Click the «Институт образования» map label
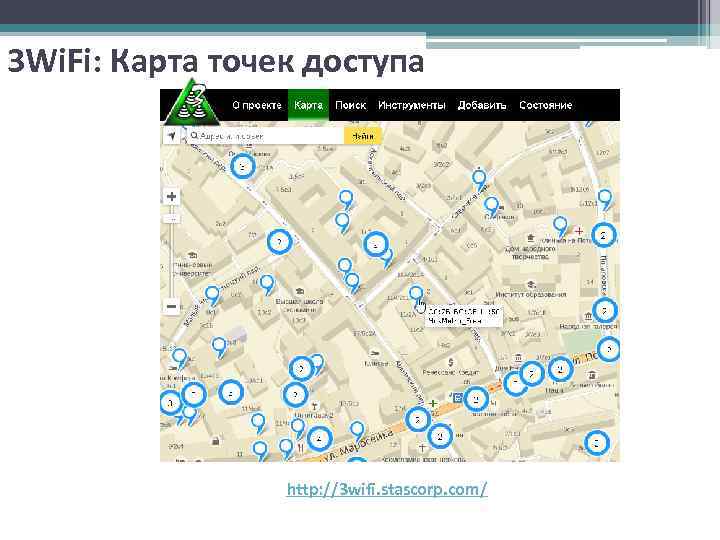720x540 pixels. tap(531, 294)
